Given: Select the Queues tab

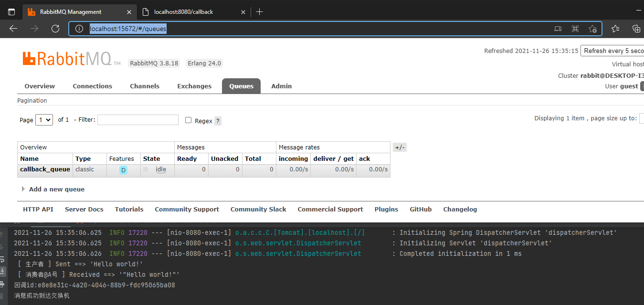Looking at the screenshot, I should pyautogui.click(x=241, y=86).
